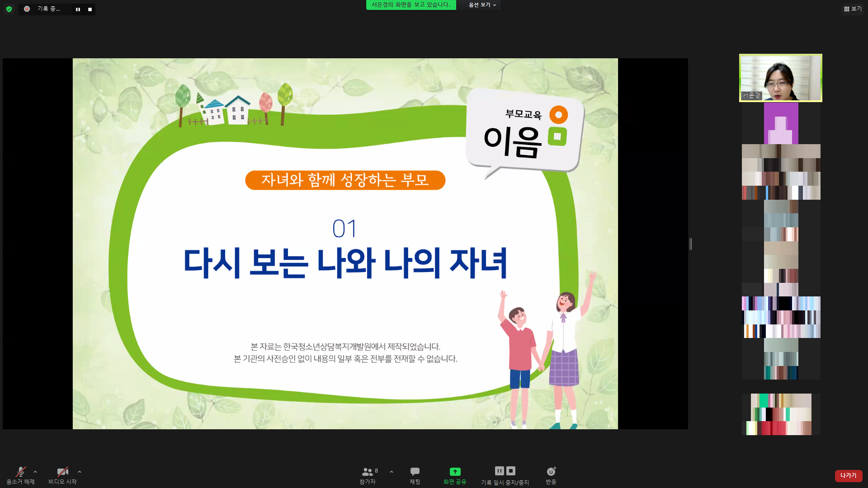Click the red 나가기 leave button
868x488 pixels.
(x=848, y=475)
